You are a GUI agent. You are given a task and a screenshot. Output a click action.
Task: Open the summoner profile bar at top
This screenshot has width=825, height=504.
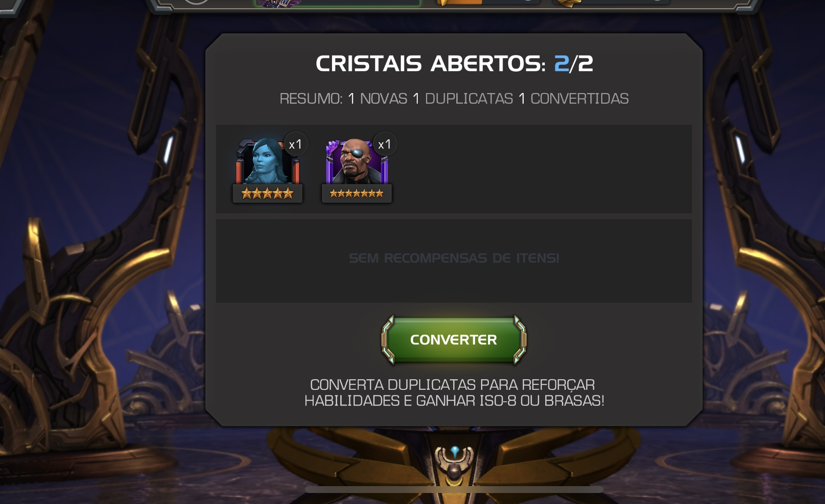pos(338,3)
